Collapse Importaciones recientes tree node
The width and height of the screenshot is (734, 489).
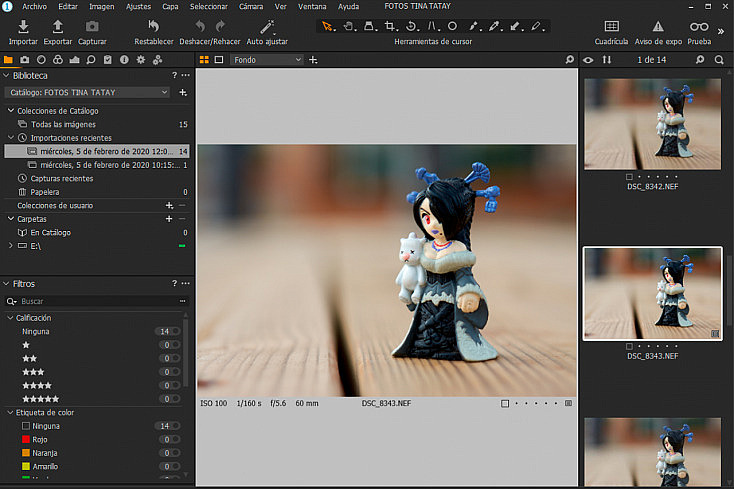[x=10, y=138]
